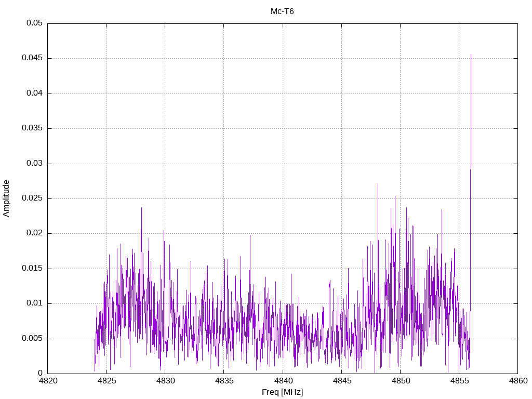Click the peak near 4828 MHz
The image size is (532, 399).
141,208
